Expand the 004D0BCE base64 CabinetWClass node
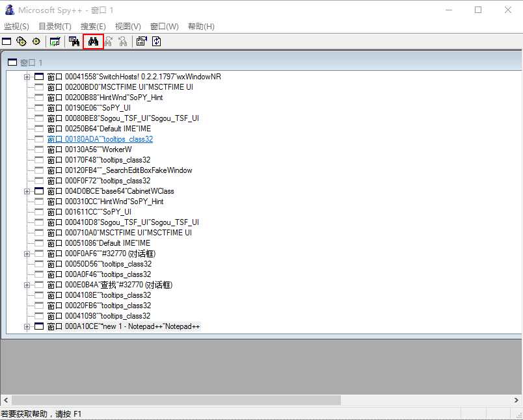The height and width of the screenshot is (420, 523). pos(27,191)
